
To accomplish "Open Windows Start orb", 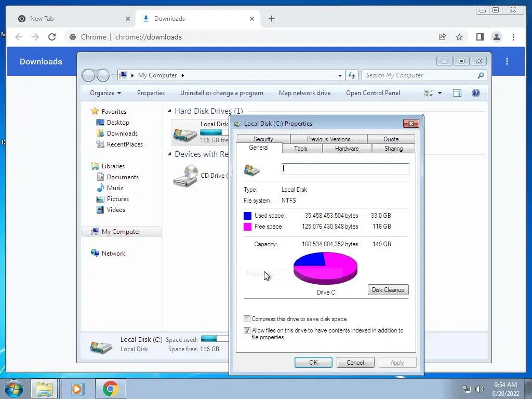I will [x=14, y=389].
